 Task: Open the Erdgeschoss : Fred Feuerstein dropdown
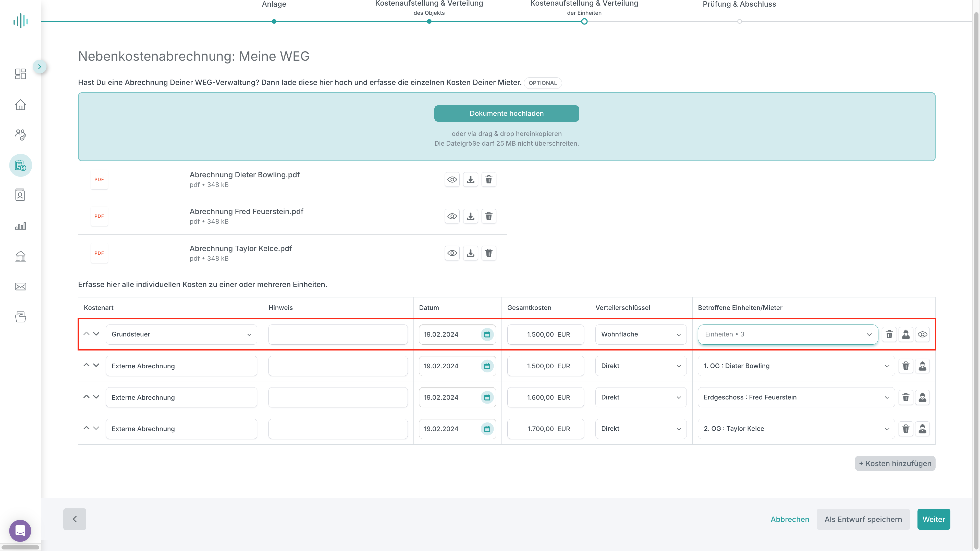(x=796, y=398)
